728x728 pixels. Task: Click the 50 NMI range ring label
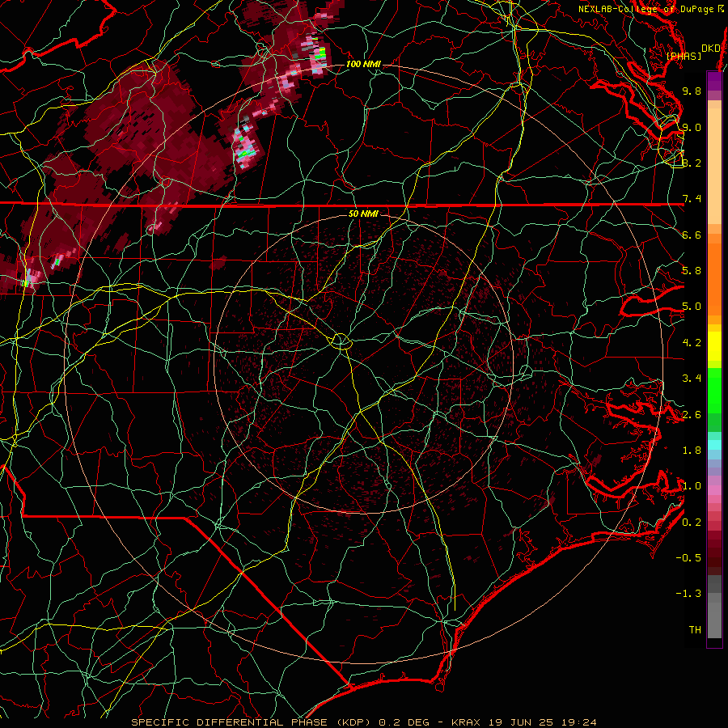point(363,214)
